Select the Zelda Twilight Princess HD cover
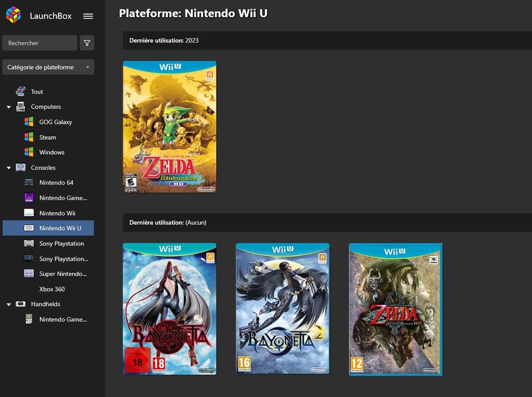 (x=395, y=309)
